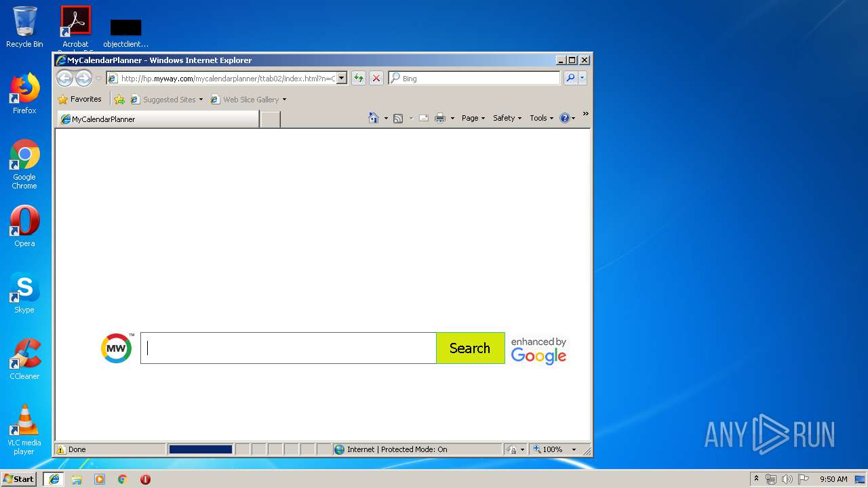Screen dimensions: 868x488
Task: Open Windows Explorer from the taskbar
Action: (x=77, y=479)
